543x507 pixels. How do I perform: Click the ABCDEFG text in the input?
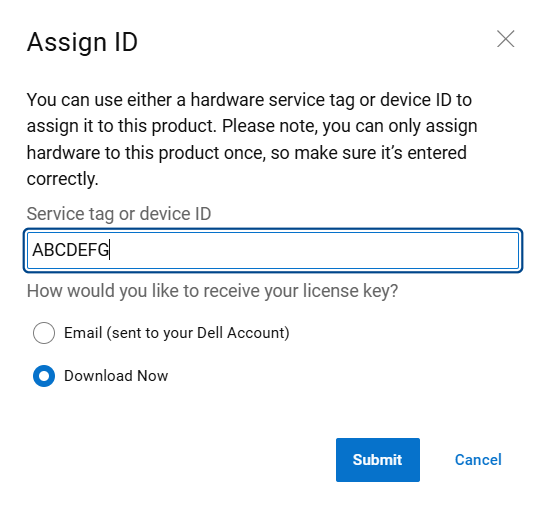tap(71, 250)
